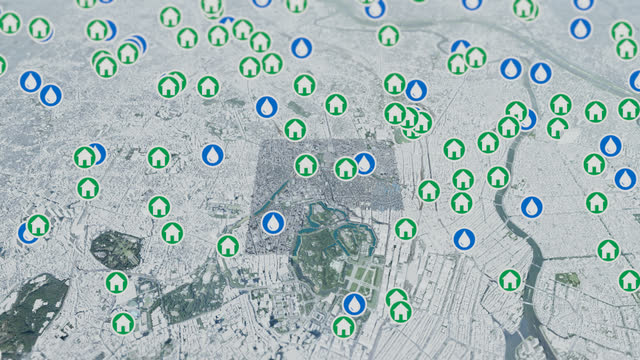Click the house marker overlapping a water drop at the far left edge
The height and width of the screenshot is (360, 640).
pos(38,225)
